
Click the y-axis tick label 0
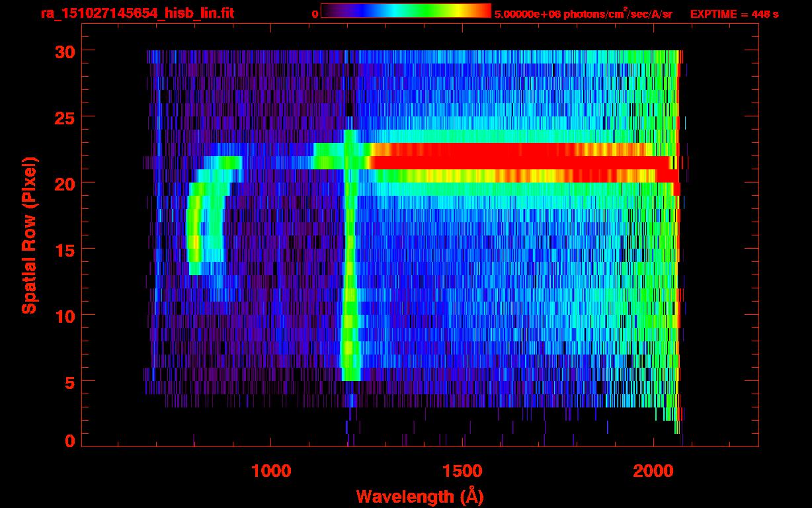click(70, 441)
